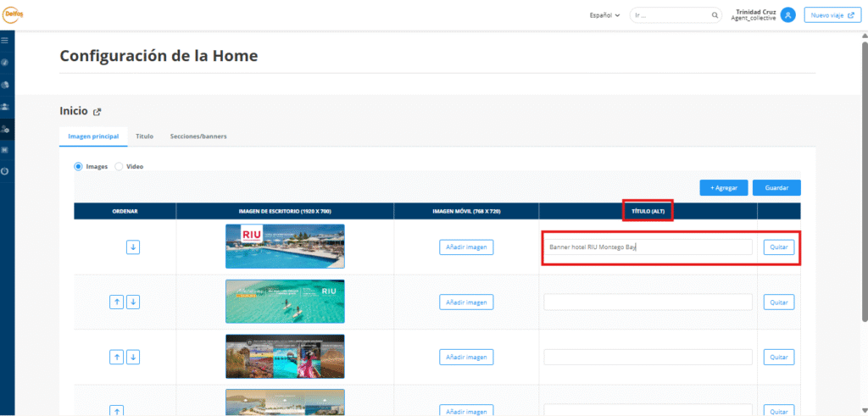Expand the Español language dropdown

pyautogui.click(x=604, y=15)
